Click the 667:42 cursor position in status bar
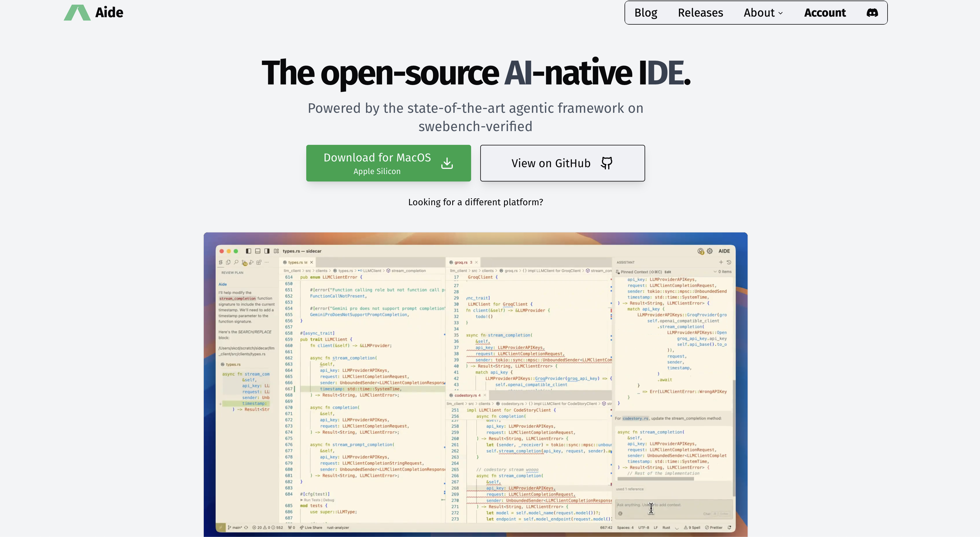This screenshot has height=537, width=980. click(606, 528)
